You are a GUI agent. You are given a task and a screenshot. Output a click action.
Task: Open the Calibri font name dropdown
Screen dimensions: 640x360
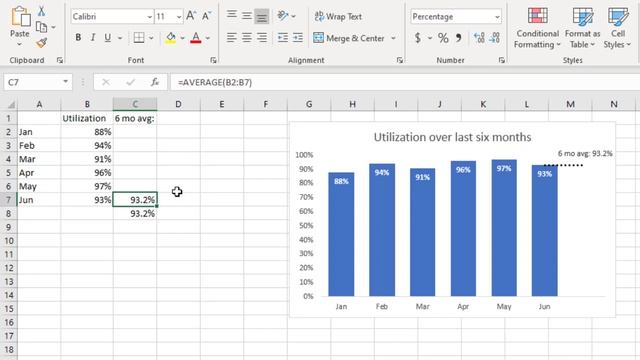[149, 17]
